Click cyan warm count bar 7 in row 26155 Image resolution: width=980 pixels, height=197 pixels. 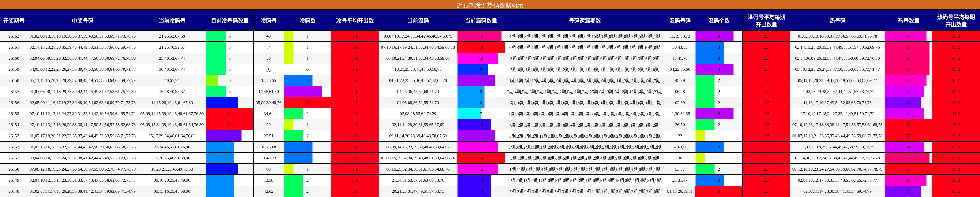(469, 114)
